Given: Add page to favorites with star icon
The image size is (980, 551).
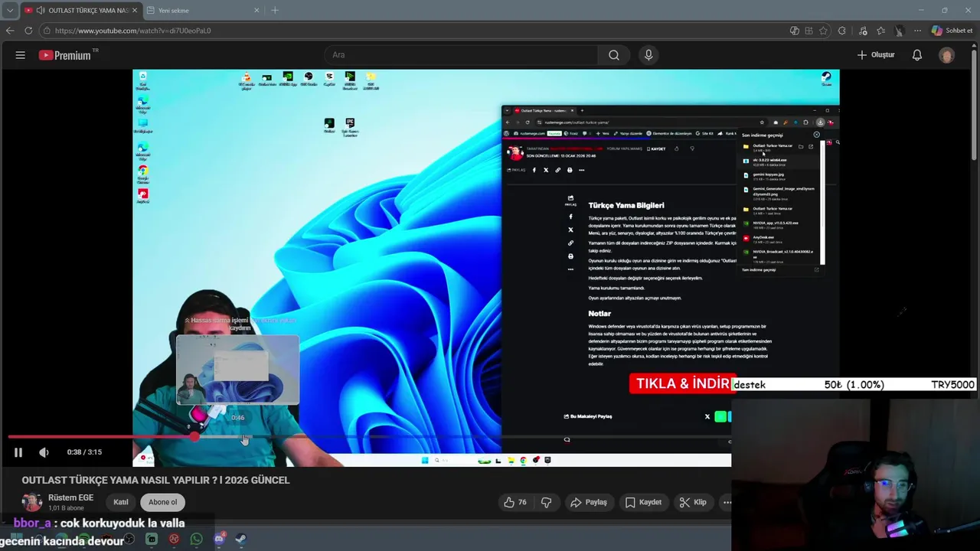Looking at the screenshot, I should tap(824, 31).
